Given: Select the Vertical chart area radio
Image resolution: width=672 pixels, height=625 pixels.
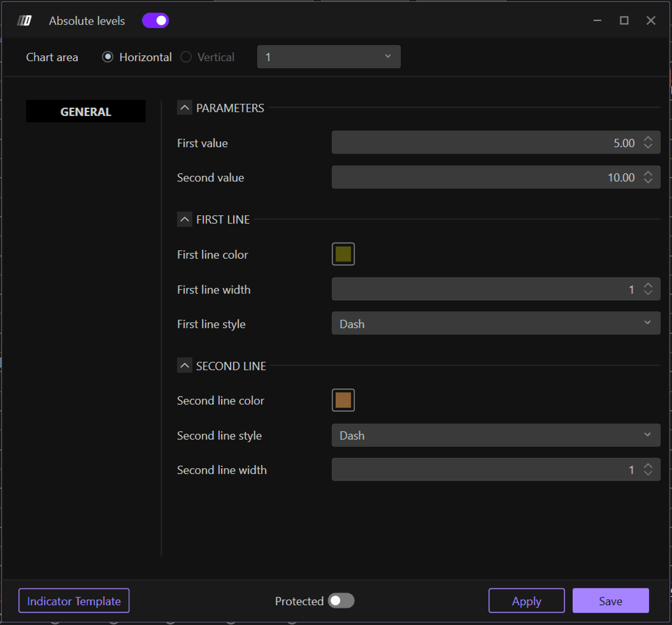Looking at the screenshot, I should click(186, 57).
